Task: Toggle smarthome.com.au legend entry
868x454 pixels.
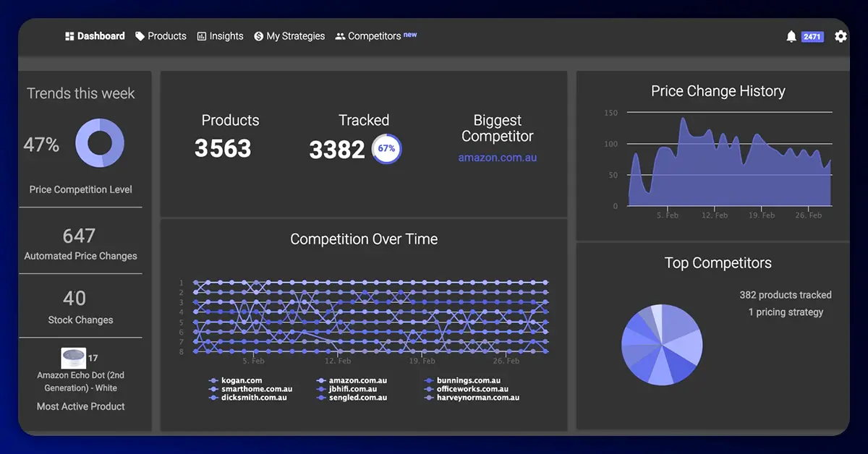Action: 250,389
